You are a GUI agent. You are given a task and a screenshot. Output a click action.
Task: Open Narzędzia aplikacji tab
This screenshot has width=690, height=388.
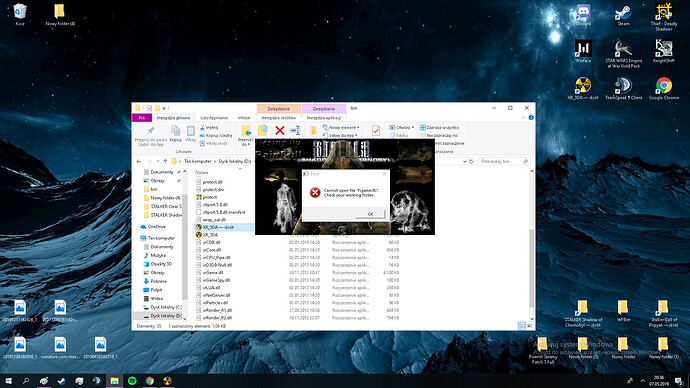coord(324,118)
